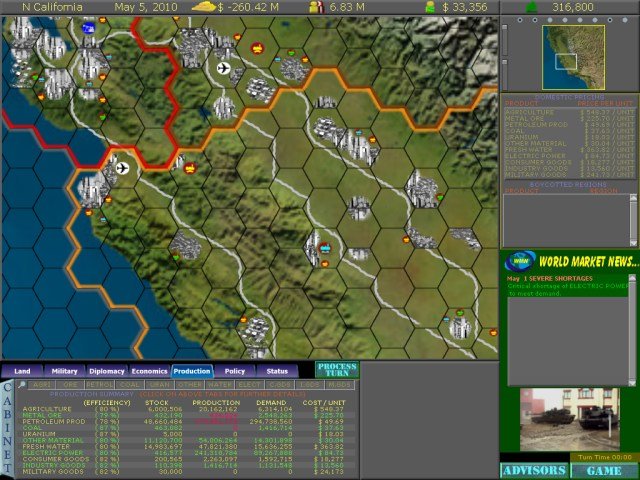
Task: Open the Advisors panel
Action: (x=533, y=470)
